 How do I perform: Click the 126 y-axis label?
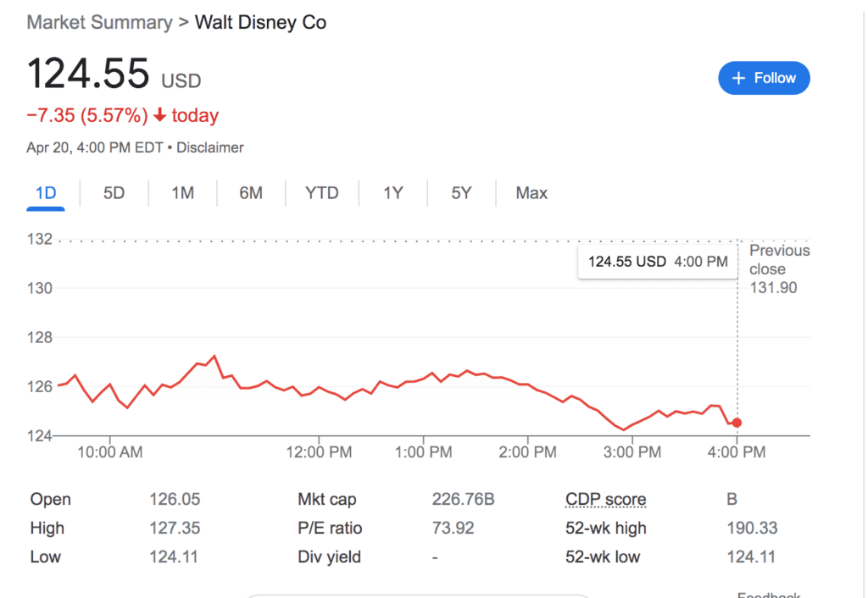point(40,386)
